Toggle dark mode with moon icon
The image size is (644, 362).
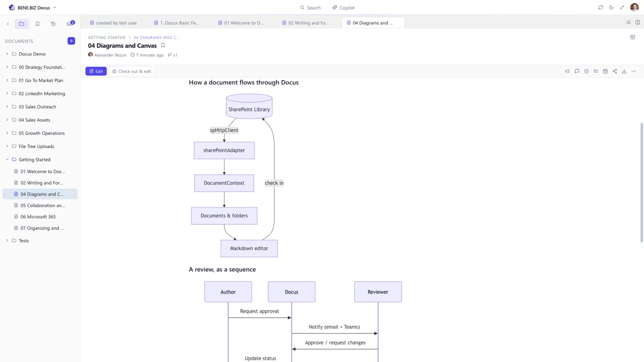[x=611, y=8]
